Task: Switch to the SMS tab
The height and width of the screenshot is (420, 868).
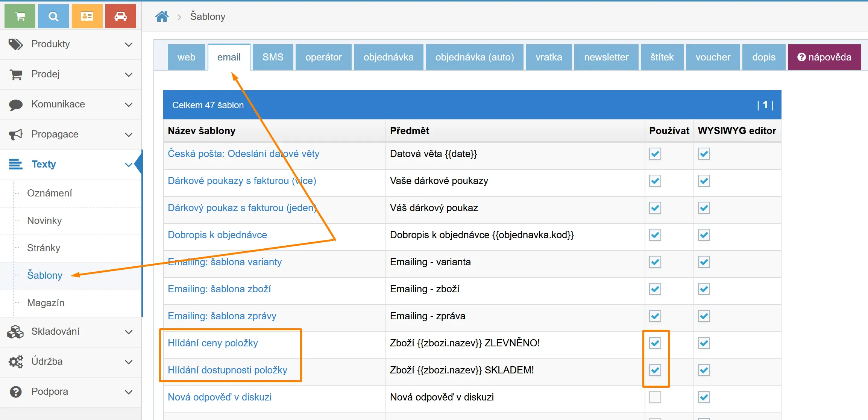Action: (x=273, y=57)
